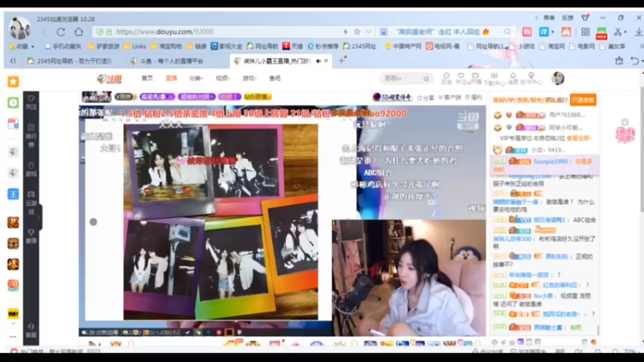Click the search magnifier in browser search box
The height and width of the screenshot is (362, 644).
pyautogui.click(x=508, y=31)
